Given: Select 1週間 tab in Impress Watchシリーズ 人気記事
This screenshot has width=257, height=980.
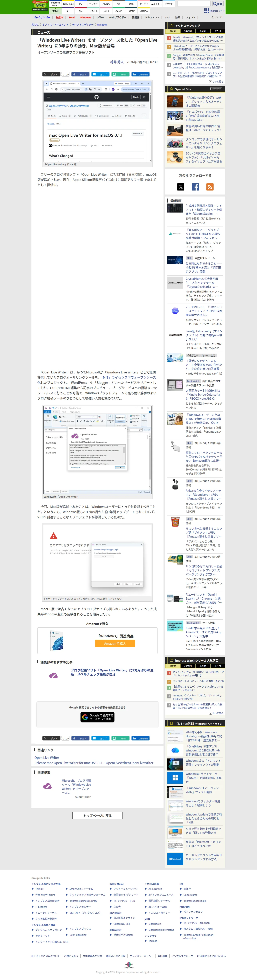Looking at the screenshot, I should click(203, 666).
